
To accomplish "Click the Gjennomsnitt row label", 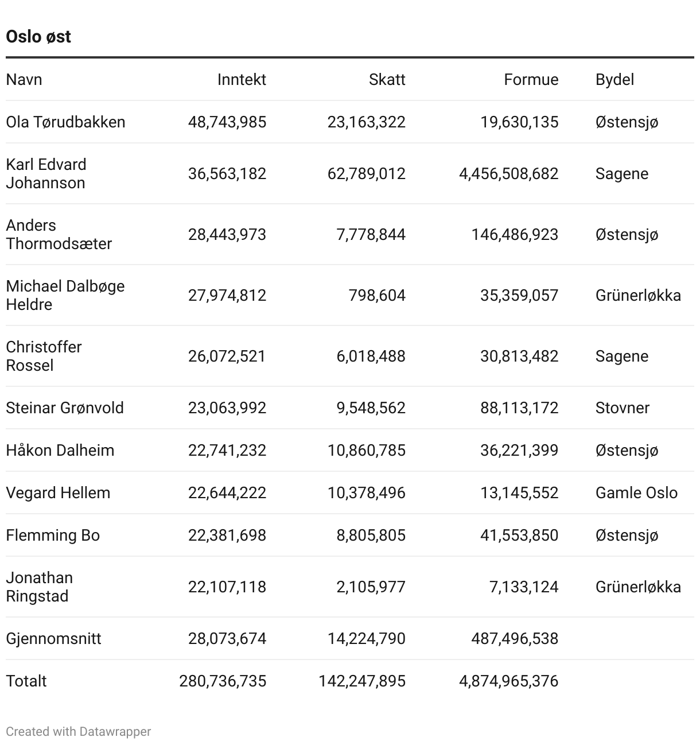I will tap(53, 638).
